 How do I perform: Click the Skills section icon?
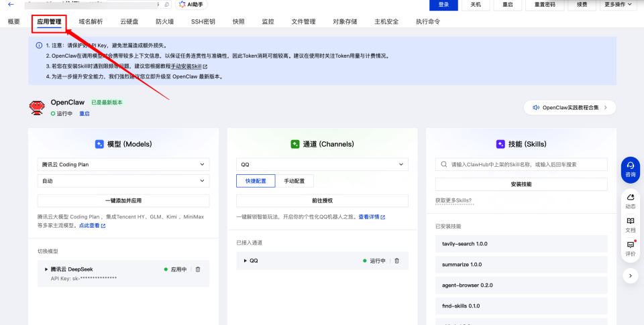coord(500,144)
